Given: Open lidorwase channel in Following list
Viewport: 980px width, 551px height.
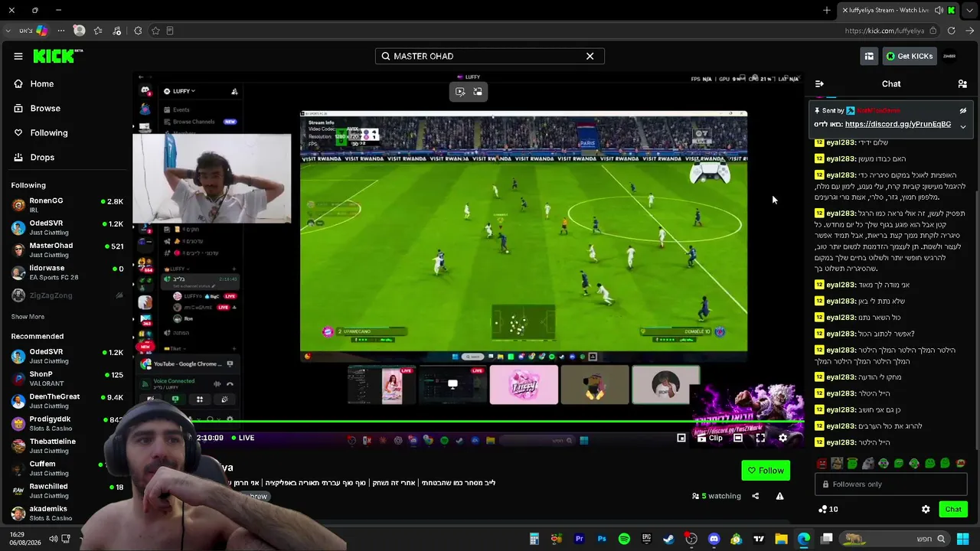Looking at the screenshot, I should 67,272.
